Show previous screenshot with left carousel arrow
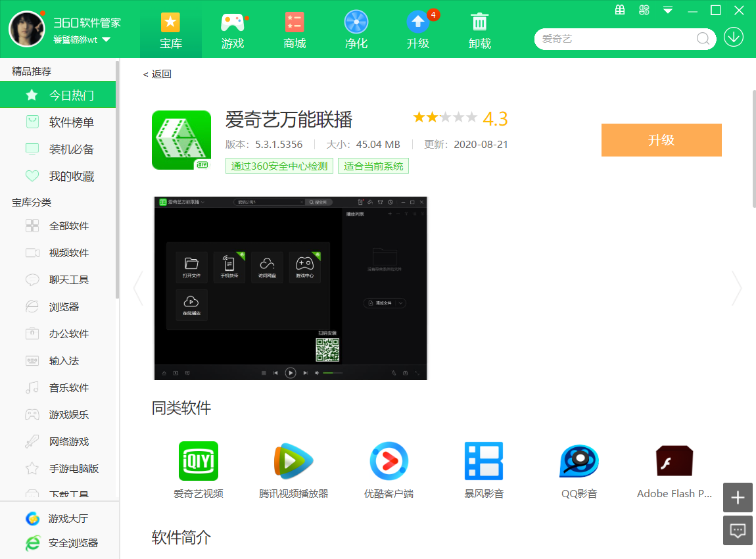The height and width of the screenshot is (559, 756). (139, 288)
